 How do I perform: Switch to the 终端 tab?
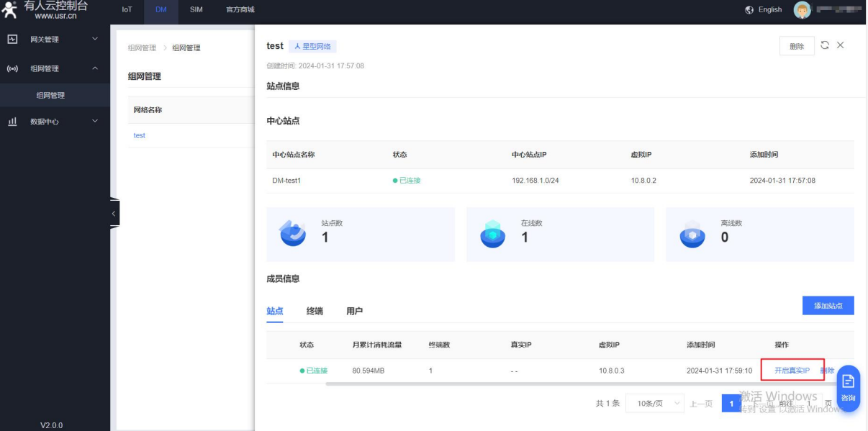tap(315, 312)
